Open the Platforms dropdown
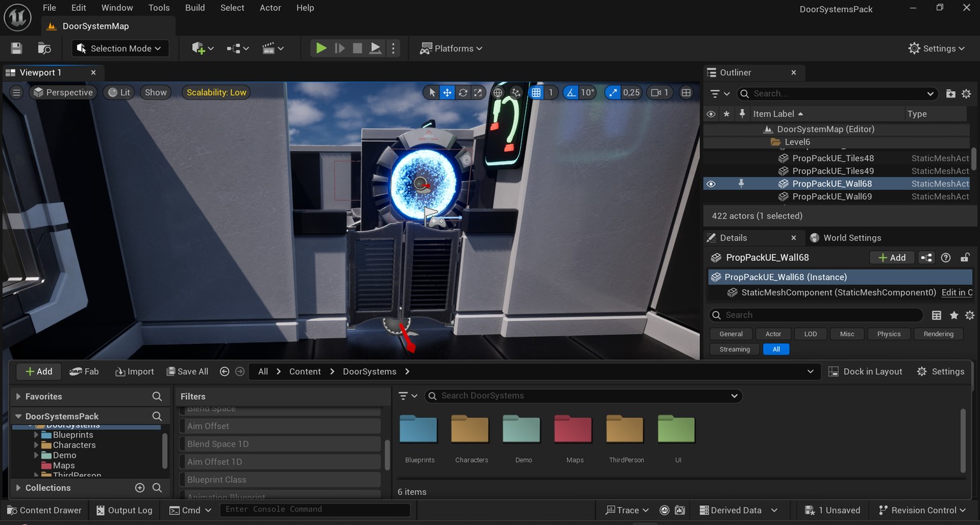This screenshot has height=525, width=980. point(451,48)
